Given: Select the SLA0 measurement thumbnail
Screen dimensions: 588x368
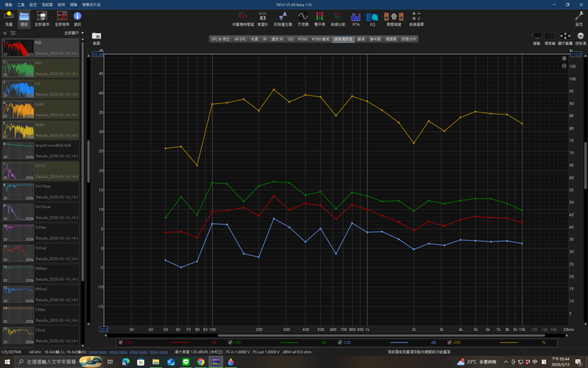Looking at the screenshot, I should tap(18, 109).
